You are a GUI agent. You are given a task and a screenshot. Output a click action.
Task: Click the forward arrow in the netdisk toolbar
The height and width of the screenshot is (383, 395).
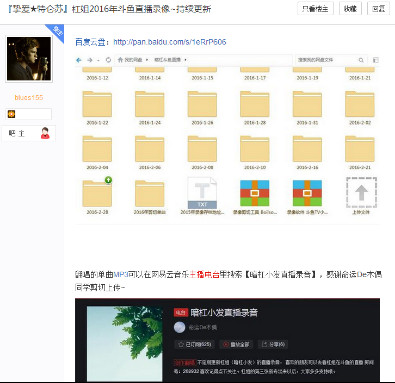[x=90, y=60]
